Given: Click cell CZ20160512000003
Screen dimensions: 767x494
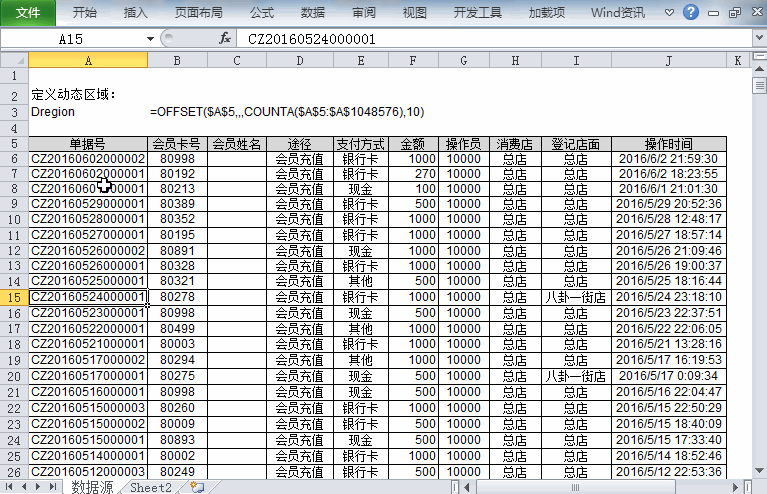Looking at the screenshot, I should [x=88, y=472].
